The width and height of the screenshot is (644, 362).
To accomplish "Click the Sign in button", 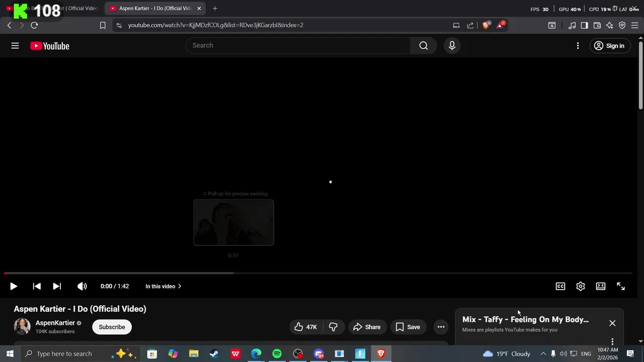I will point(609,46).
